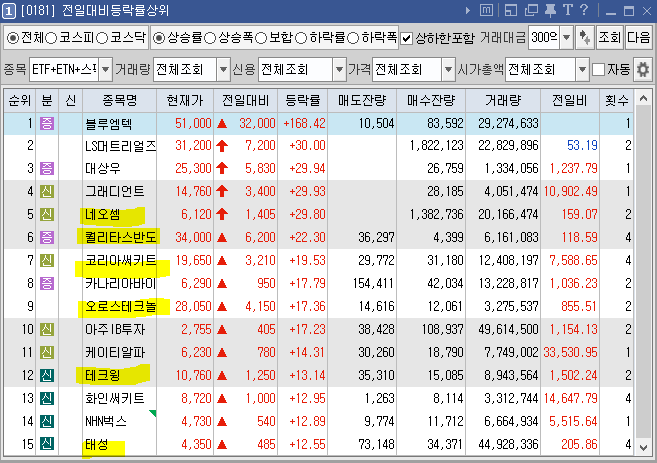
Task: Click the vertical scrollbar thumb
Action: (643, 272)
